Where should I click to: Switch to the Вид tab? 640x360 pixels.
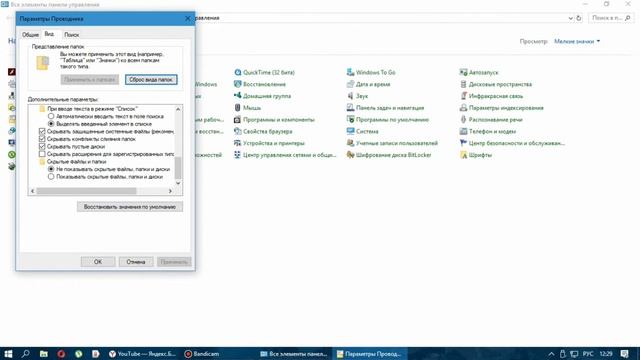click(x=49, y=34)
